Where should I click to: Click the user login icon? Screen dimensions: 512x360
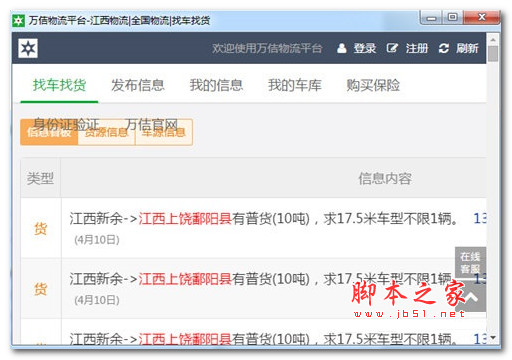click(x=341, y=48)
